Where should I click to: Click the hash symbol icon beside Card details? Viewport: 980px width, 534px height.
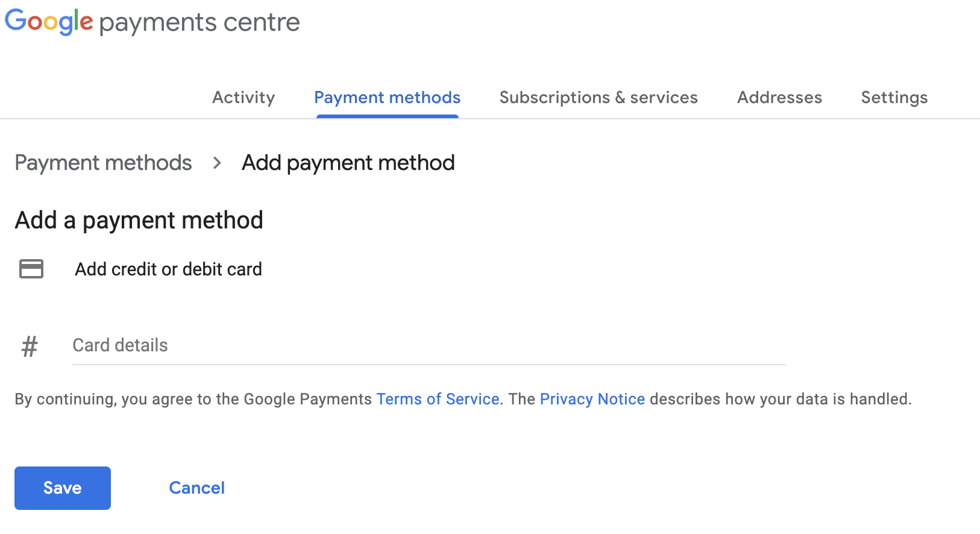(x=30, y=347)
